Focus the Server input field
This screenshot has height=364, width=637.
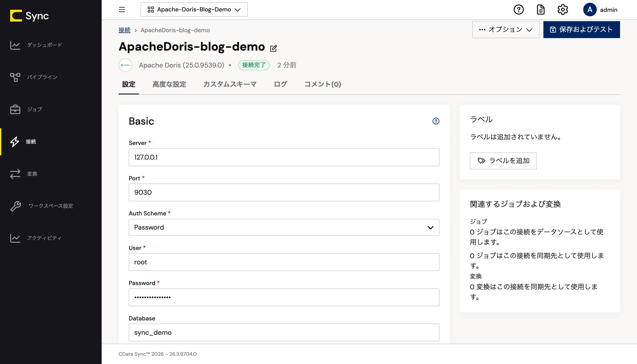[x=284, y=157]
